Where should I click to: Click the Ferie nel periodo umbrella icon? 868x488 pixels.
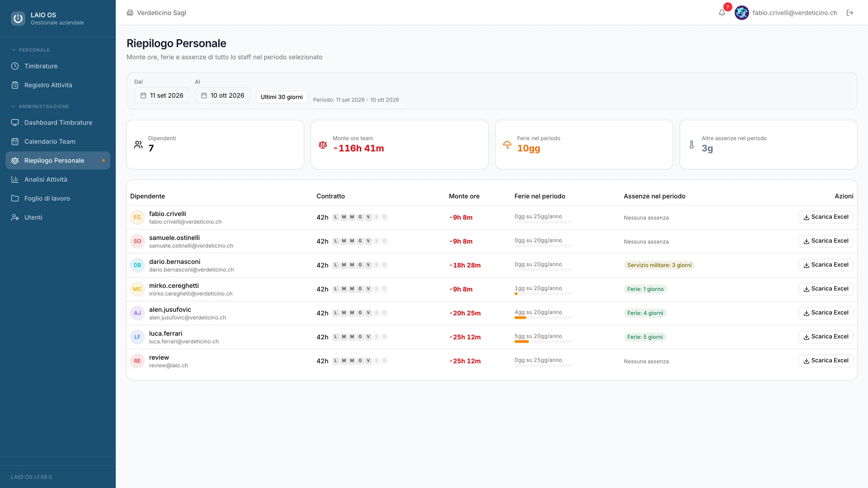[507, 145]
